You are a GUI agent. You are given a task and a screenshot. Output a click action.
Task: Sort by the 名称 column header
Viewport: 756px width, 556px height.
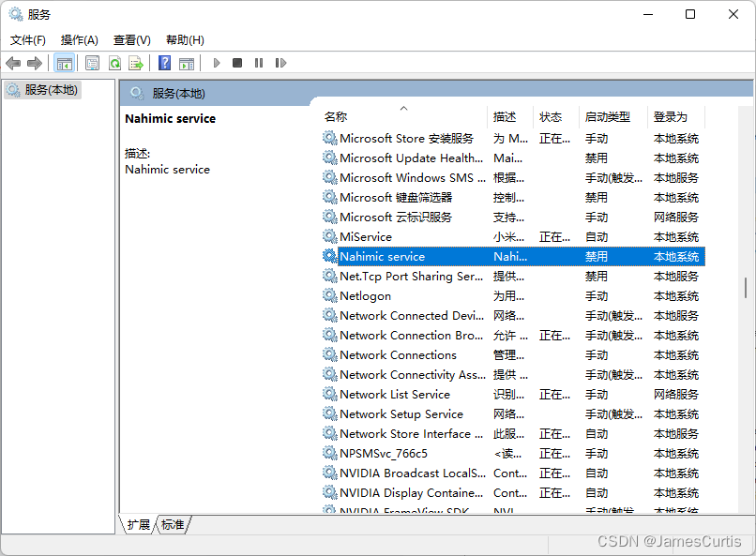click(x=403, y=116)
